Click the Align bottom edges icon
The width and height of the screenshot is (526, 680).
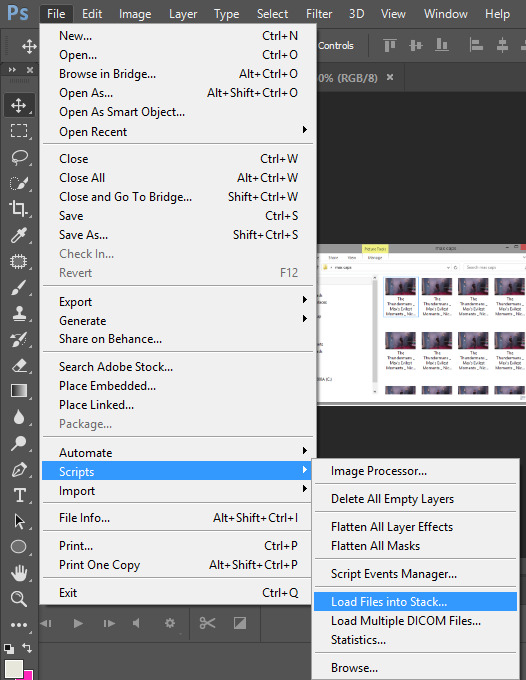tap(441, 45)
